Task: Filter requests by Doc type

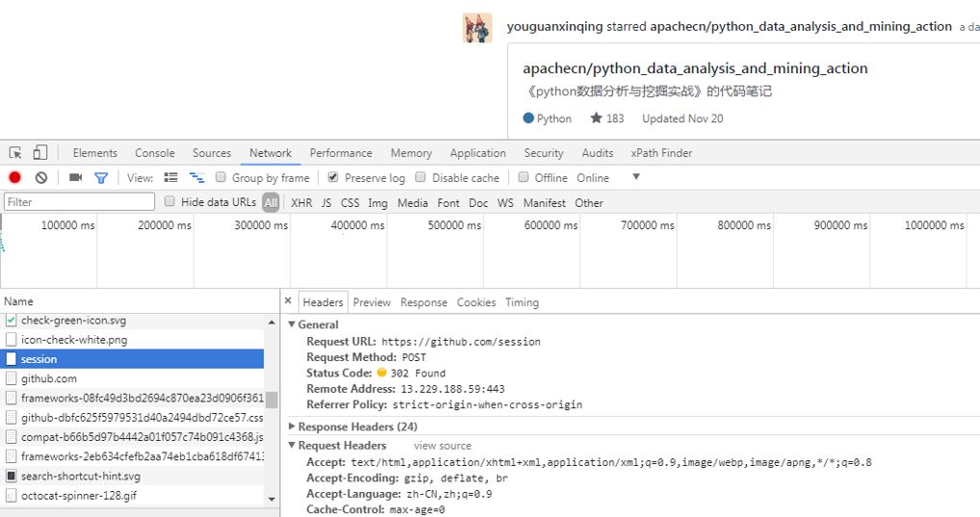Action: point(478,203)
